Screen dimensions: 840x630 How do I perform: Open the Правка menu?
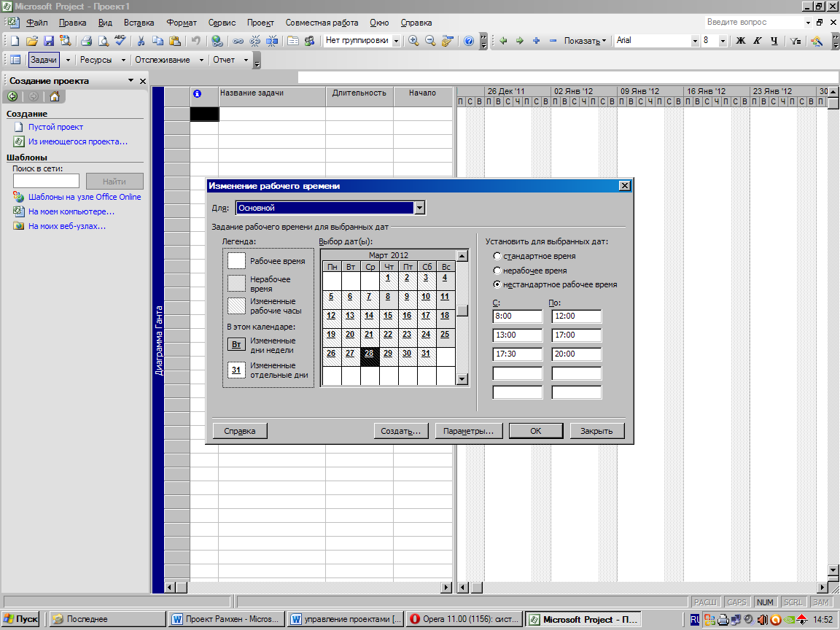(x=72, y=23)
